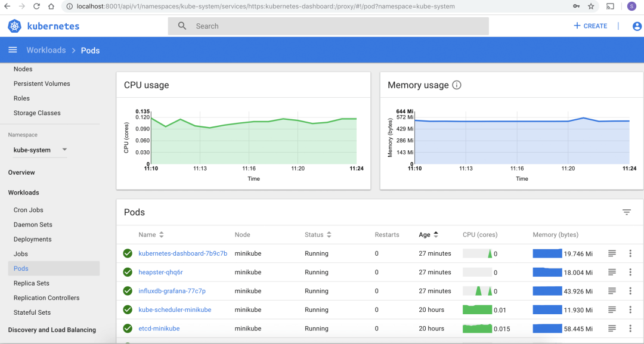
Task: Open Persistent Volumes in sidebar
Action: click(x=42, y=83)
